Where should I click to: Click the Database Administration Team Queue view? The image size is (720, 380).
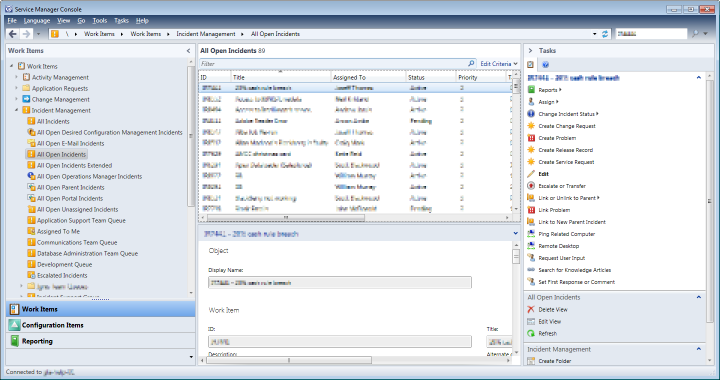point(87,253)
